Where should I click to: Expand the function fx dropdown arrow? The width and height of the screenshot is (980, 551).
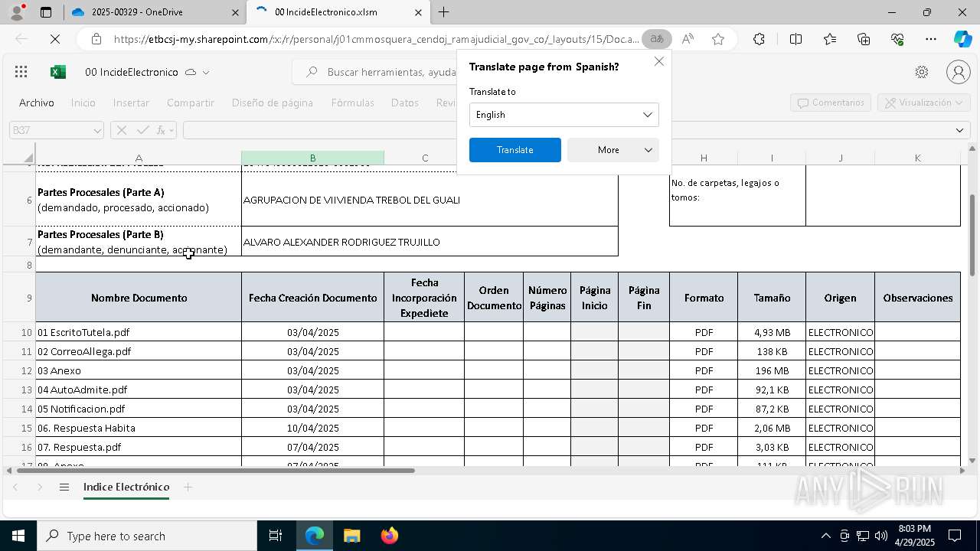point(172,130)
